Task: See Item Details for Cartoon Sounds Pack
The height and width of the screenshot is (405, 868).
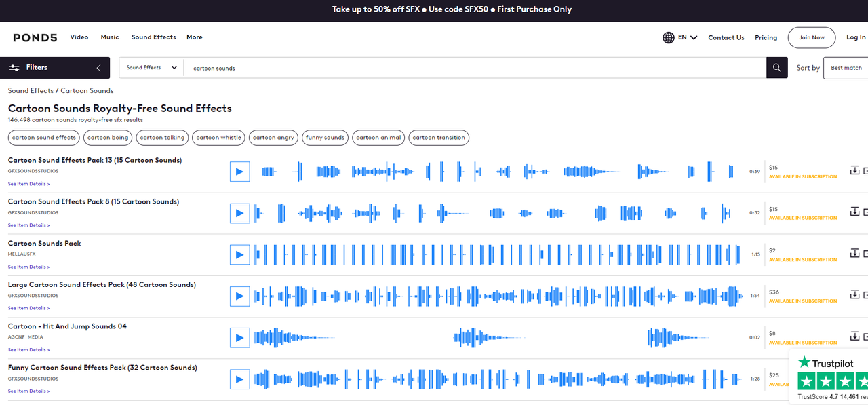Action: tap(28, 267)
